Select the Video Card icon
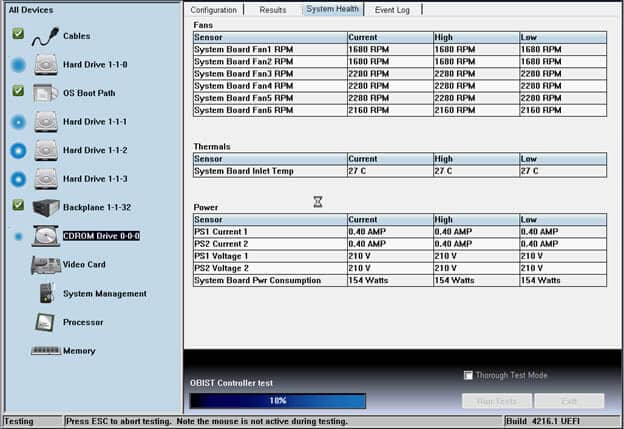Image resolution: width=624 pixels, height=429 pixels. pyautogui.click(x=46, y=265)
